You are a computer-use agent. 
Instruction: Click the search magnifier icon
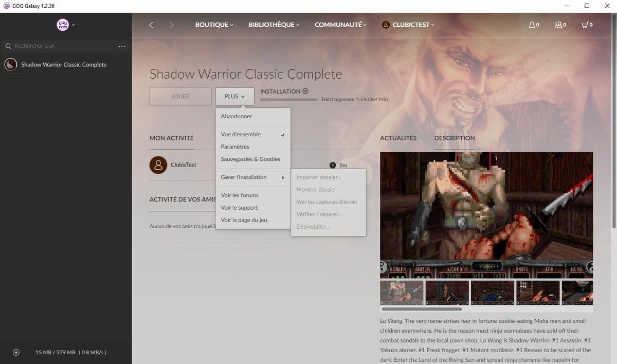coord(8,46)
